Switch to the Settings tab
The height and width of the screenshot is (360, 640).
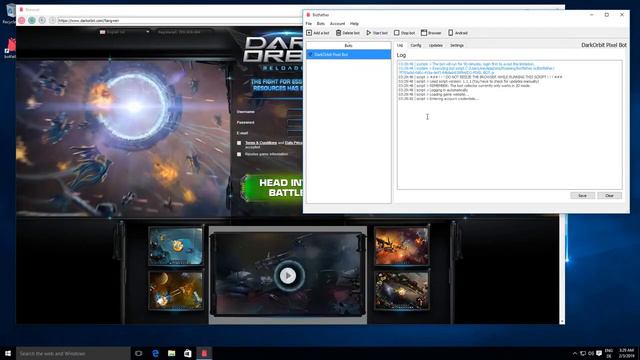click(x=457, y=45)
